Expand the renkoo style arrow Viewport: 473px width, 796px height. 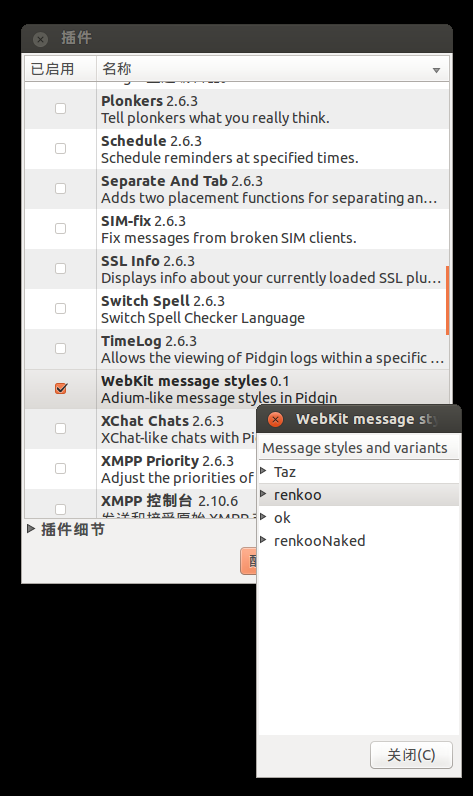click(263, 493)
